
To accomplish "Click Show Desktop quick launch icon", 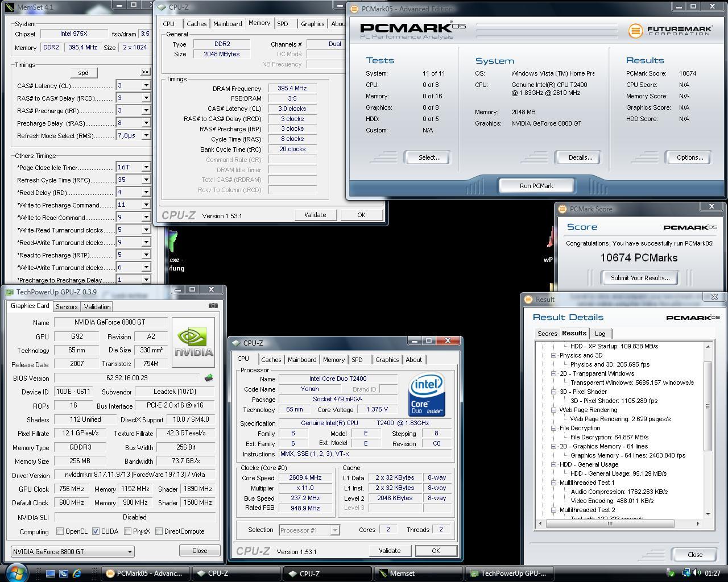I will pos(51,573).
